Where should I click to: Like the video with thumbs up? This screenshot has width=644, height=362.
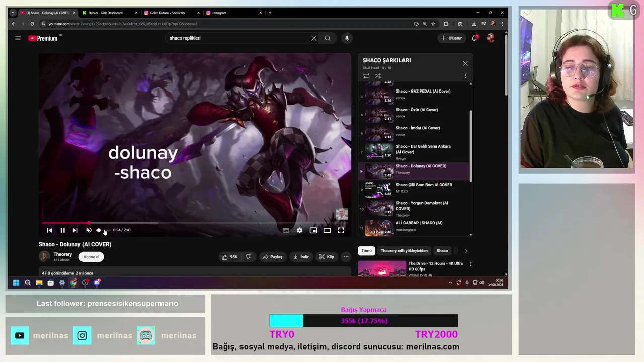pyautogui.click(x=229, y=257)
